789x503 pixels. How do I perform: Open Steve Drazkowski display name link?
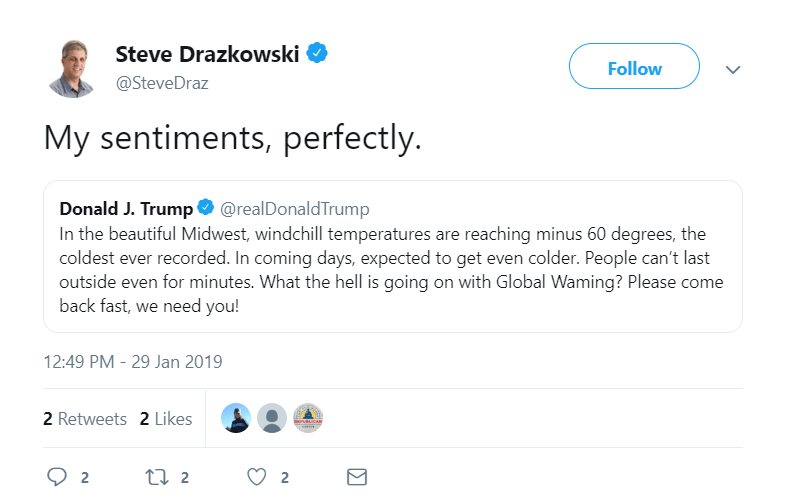pyautogui.click(x=207, y=54)
